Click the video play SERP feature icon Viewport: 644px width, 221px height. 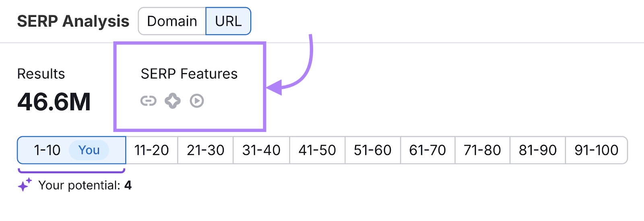(197, 101)
